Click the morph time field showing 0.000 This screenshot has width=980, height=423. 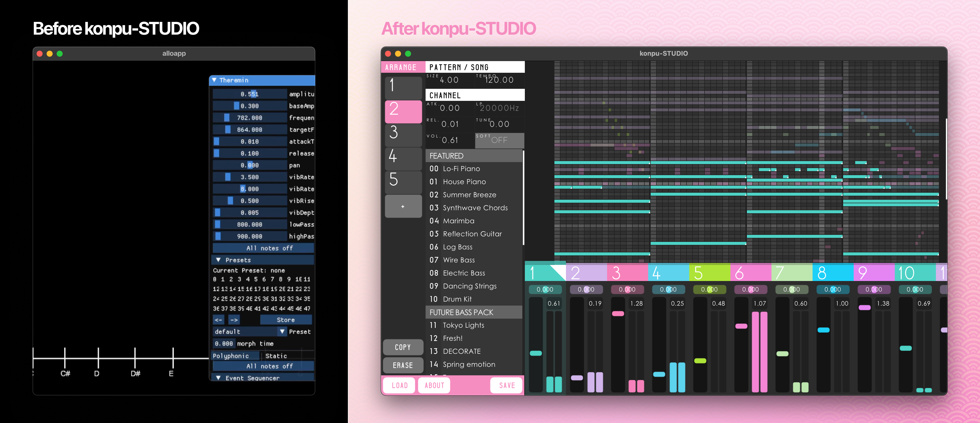224,343
